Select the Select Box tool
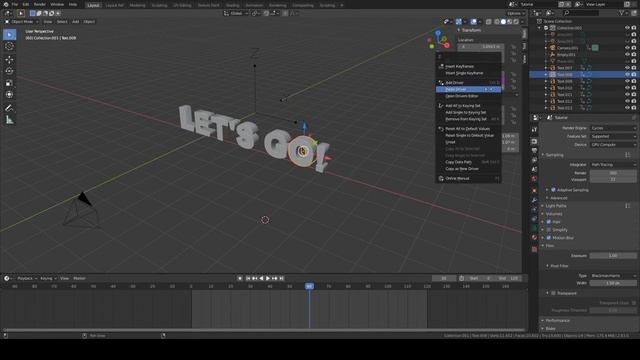The width and height of the screenshot is (640, 360). tap(9, 35)
